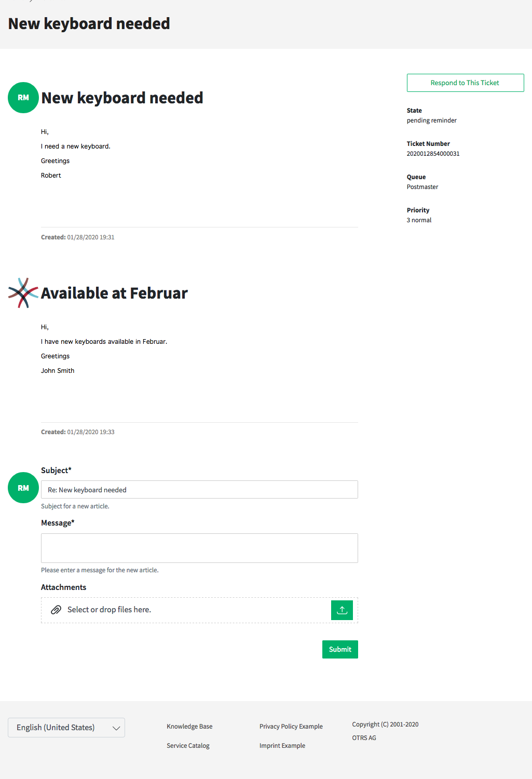The image size is (532, 779).
Task: Click the RM avatar beside first article
Action: click(x=23, y=98)
